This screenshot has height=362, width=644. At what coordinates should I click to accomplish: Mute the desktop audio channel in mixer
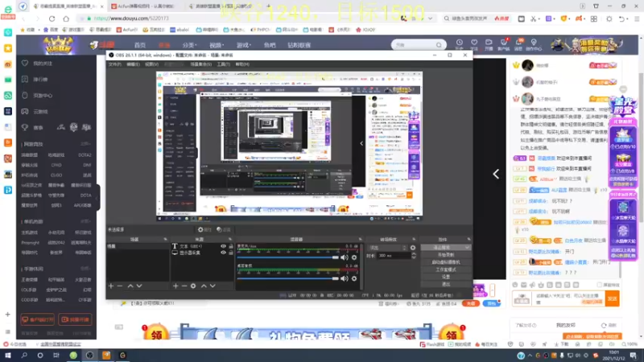point(345,278)
